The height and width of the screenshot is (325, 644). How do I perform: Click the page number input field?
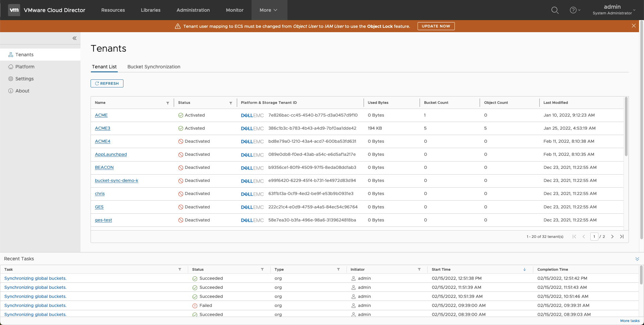[x=594, y=237]
